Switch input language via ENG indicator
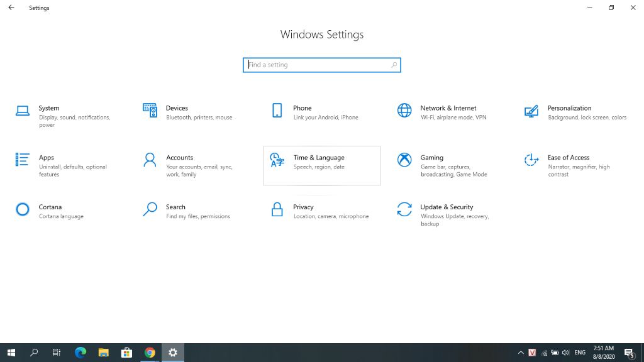The height and width of the screenshot is (362, 644). (x=580, y=353)
